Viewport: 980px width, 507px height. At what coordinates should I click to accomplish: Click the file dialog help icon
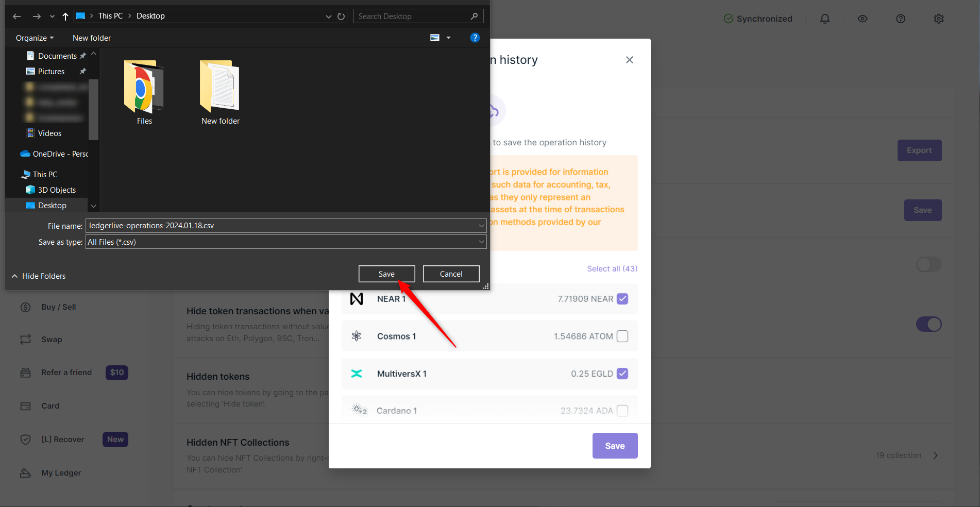[475, 38]
